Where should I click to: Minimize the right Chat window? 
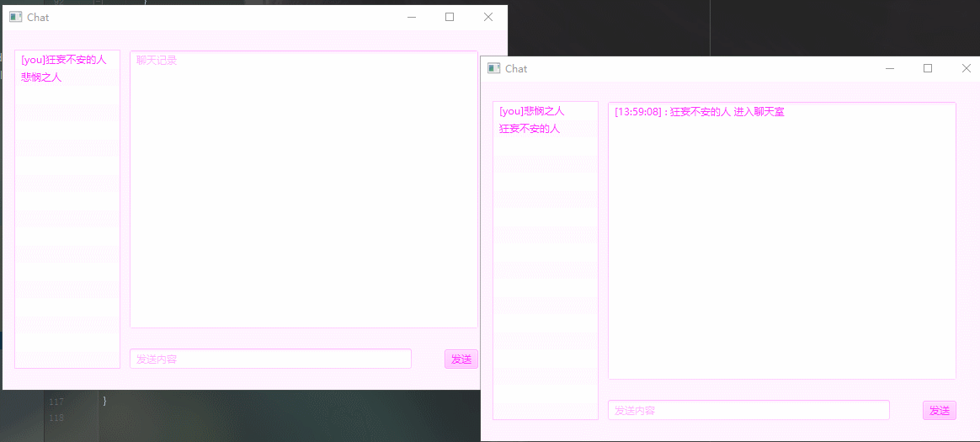[x=890, y=68]
